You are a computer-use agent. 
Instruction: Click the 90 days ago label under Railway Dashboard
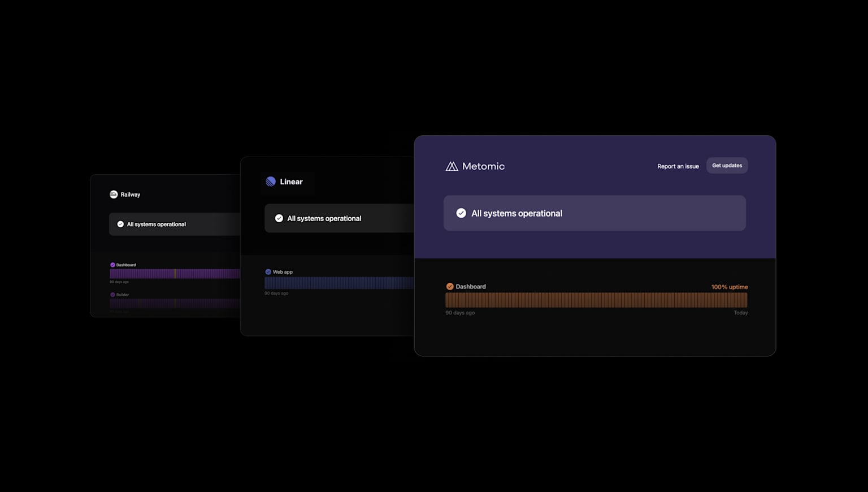tap(119, 282)
